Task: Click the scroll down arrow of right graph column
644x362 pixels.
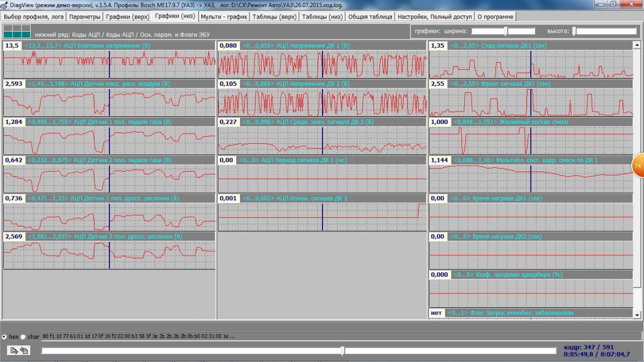Action: [x=637, y=315]
